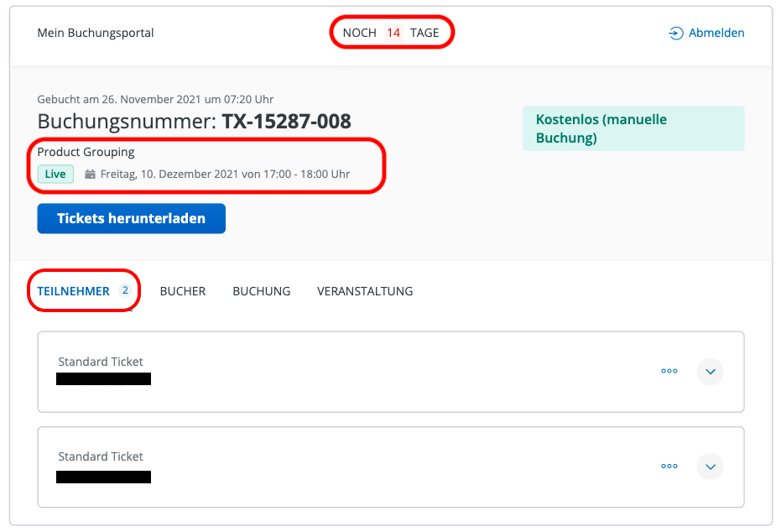
Task: Click the participant count badge showing 2
Action: tap(125, 291)
